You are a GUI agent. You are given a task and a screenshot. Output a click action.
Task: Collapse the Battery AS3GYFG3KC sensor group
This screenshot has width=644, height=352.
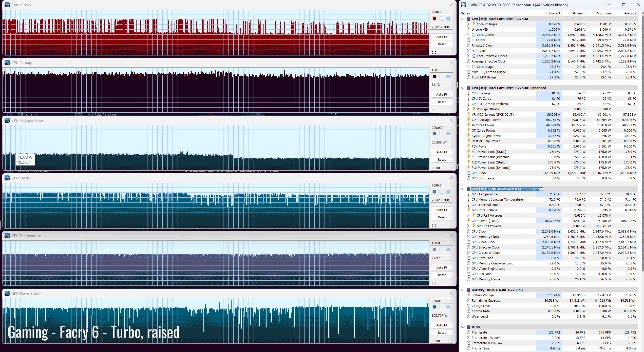click(463, 290)
